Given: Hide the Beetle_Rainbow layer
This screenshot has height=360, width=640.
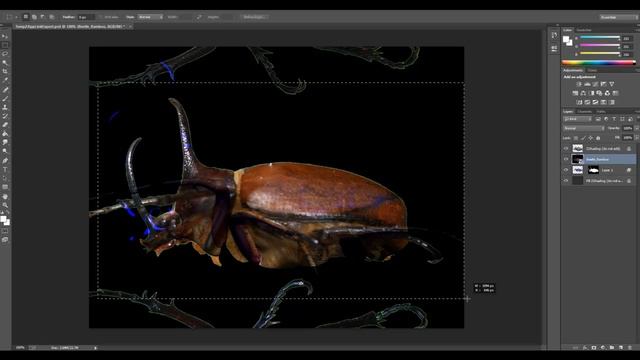Looking at the screenshot, I should (x=566, y=159).
